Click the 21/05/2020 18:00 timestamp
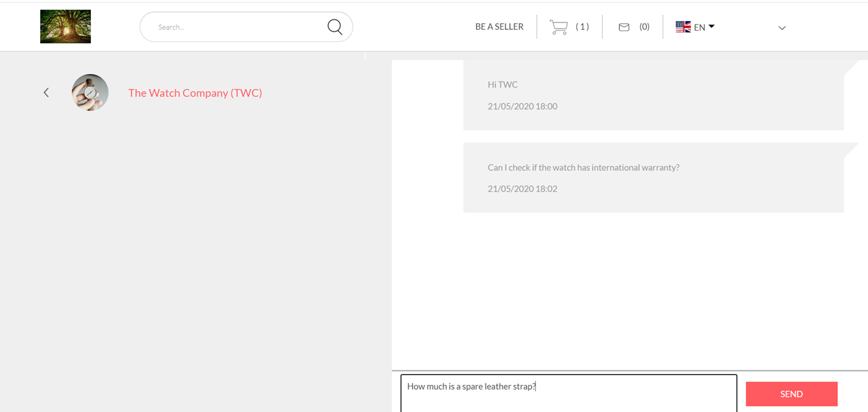The image size is (868, 412). (522, 107)
